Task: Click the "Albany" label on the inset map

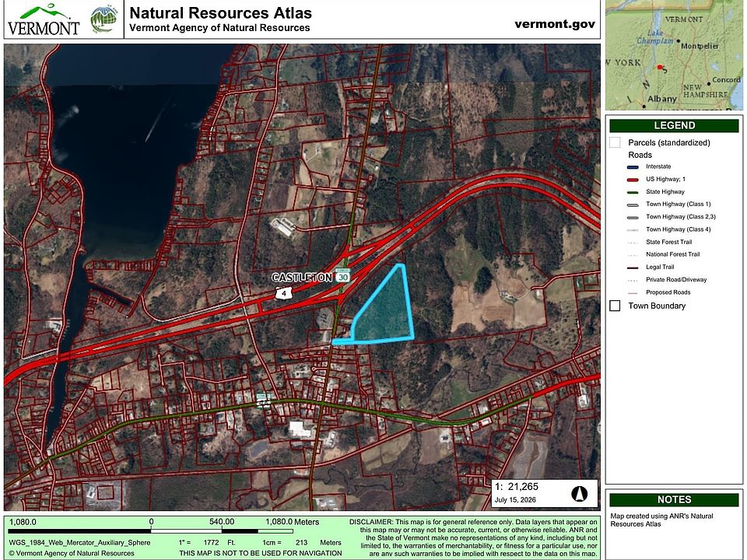Action: point(661,99)
